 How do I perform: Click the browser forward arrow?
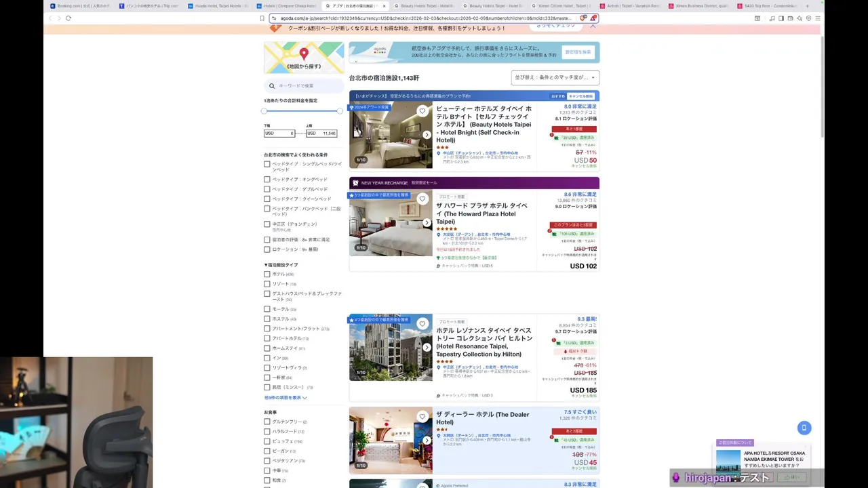(x=59, y=18)
